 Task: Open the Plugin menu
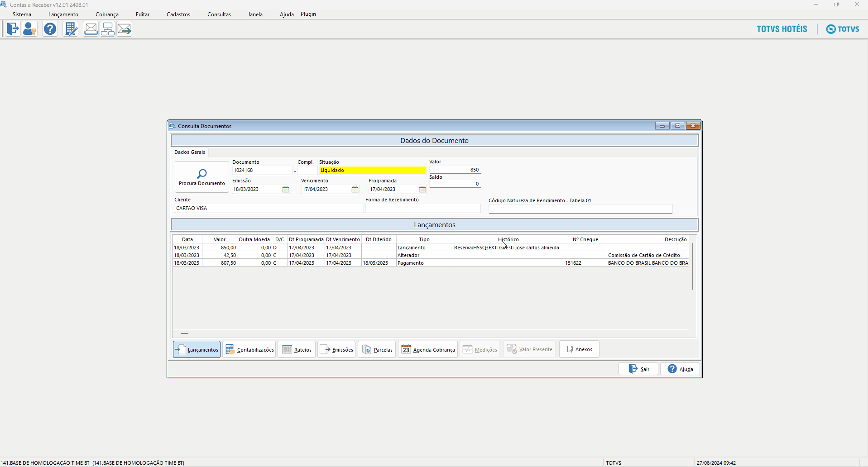tap(308, 14)
